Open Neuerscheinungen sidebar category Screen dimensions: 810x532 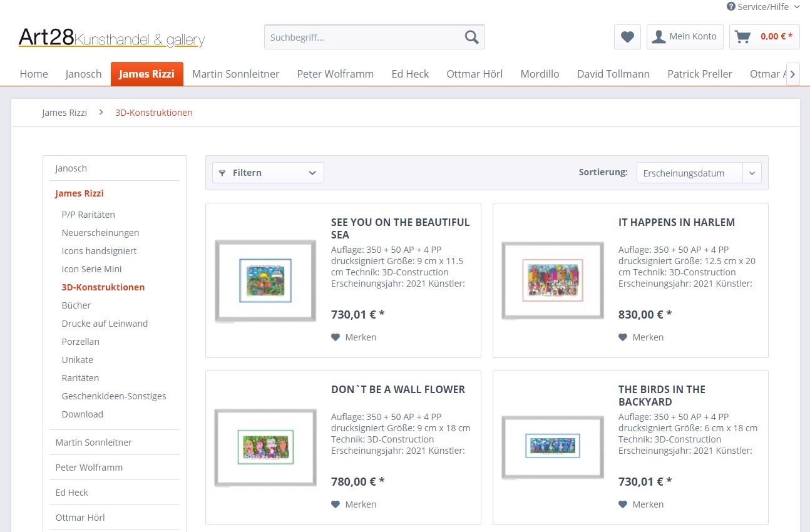click(x=100, y=233)
